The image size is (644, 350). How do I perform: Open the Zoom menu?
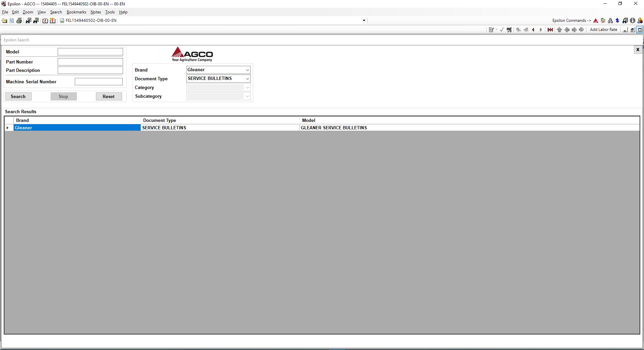coord(28,12)
